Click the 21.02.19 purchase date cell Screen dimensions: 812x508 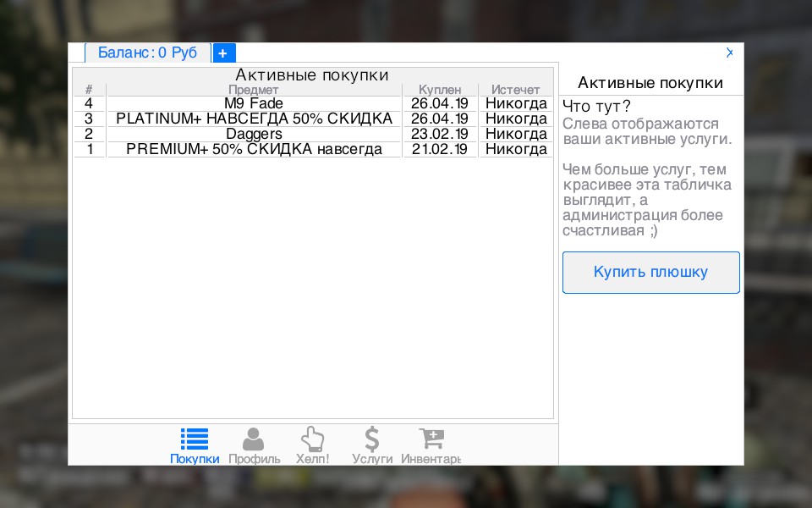coord(440,149)
